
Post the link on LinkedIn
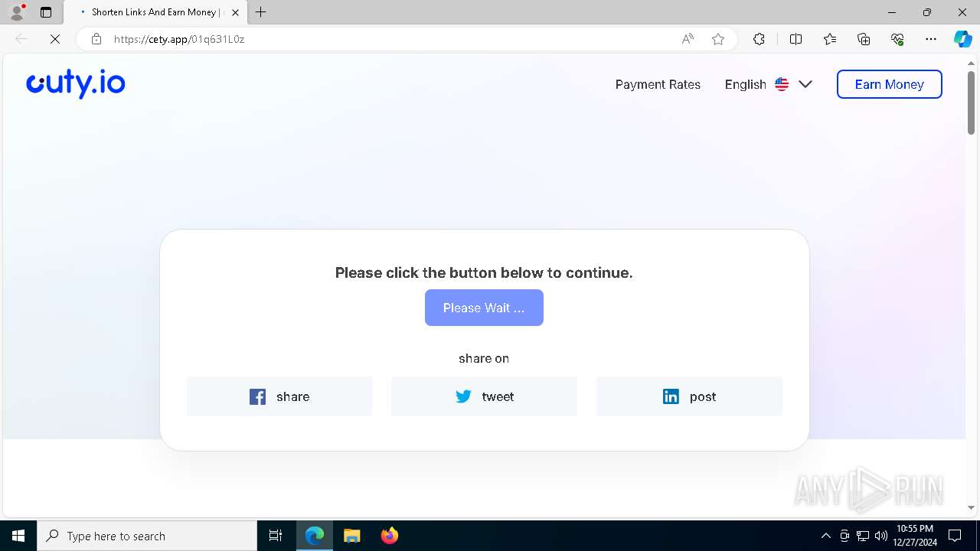(689, 396)
